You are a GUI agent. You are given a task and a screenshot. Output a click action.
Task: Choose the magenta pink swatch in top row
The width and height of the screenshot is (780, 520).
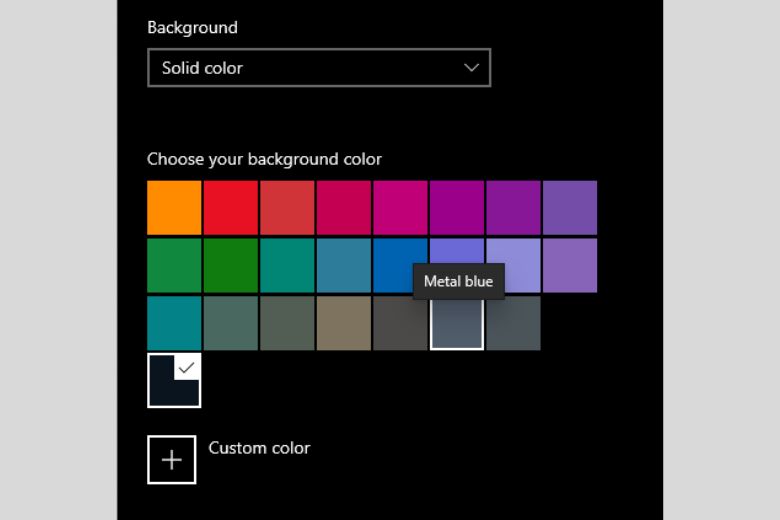[x=400, y=208]
